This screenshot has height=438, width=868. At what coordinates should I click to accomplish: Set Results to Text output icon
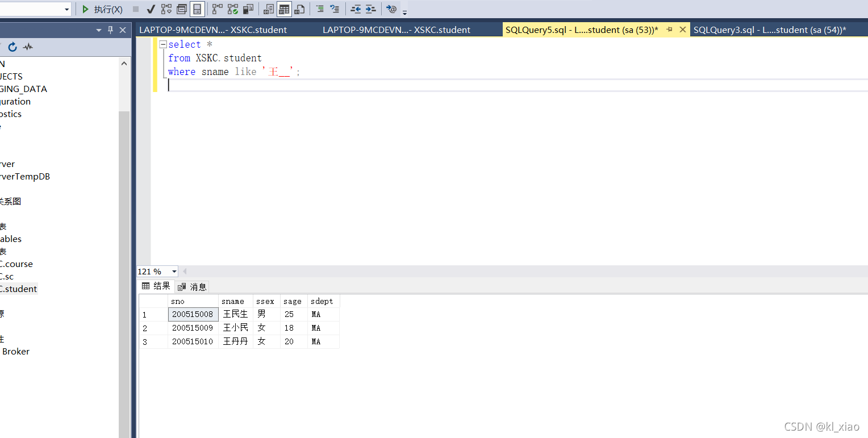tap(269, 9)
